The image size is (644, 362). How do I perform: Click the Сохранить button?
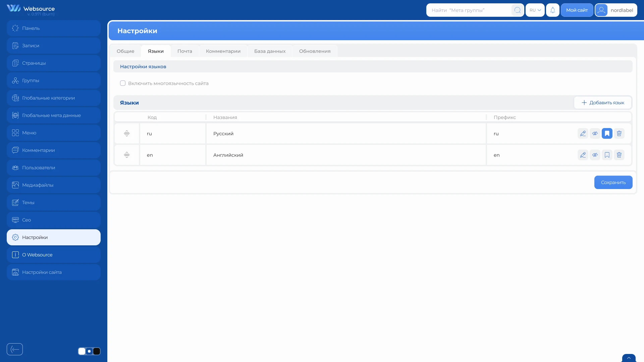613,182
